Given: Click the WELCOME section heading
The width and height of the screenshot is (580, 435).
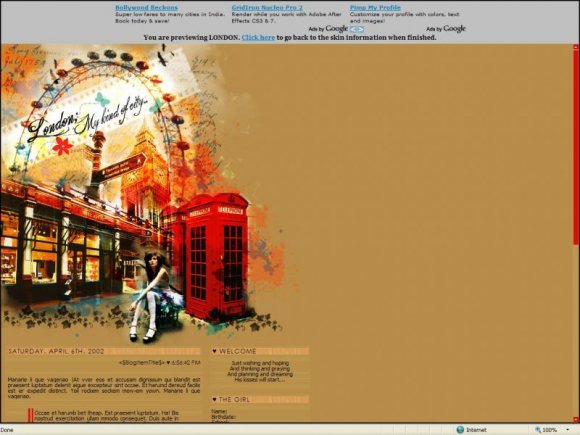Looking at the screenshot, I should point(237,351).
